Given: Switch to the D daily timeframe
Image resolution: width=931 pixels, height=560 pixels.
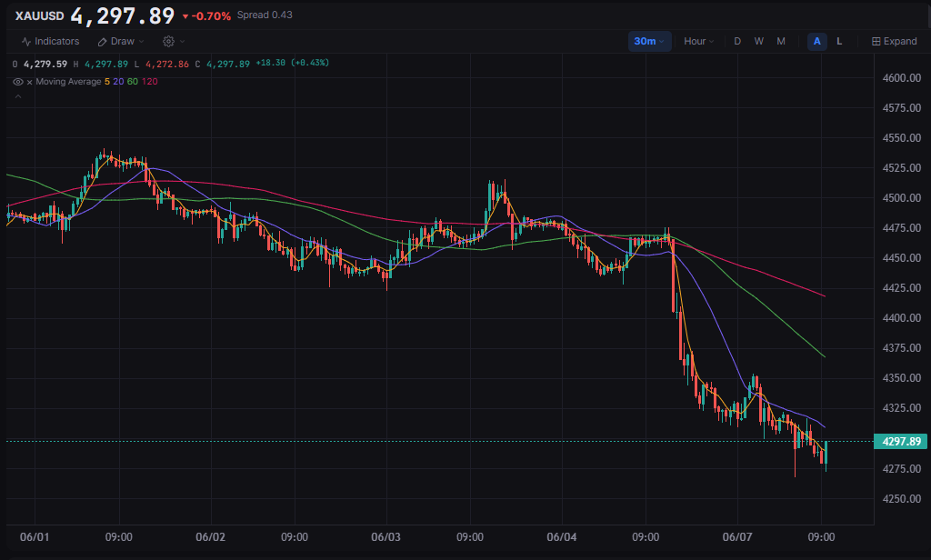Looking at the screenshot, I should (736, 42).
